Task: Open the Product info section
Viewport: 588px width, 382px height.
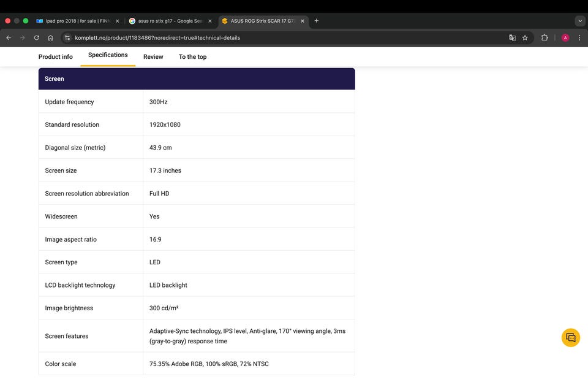Action: pyautogui.click(x=56, y=56)
